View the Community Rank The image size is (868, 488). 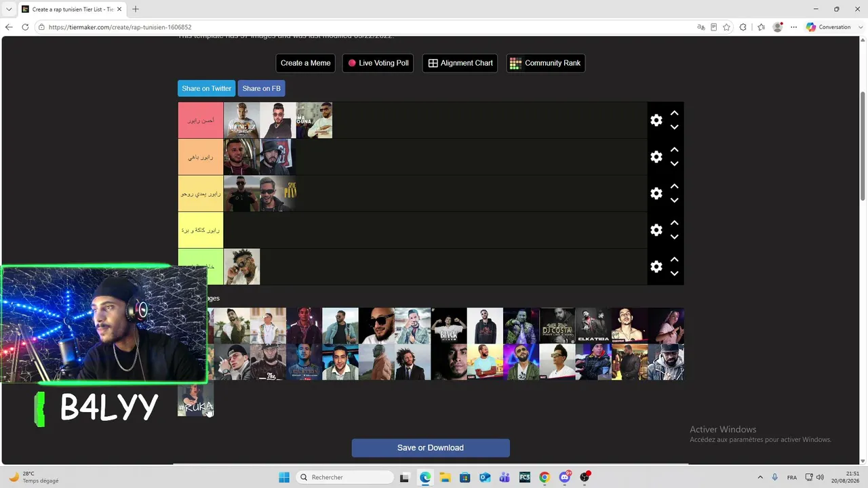545,63
